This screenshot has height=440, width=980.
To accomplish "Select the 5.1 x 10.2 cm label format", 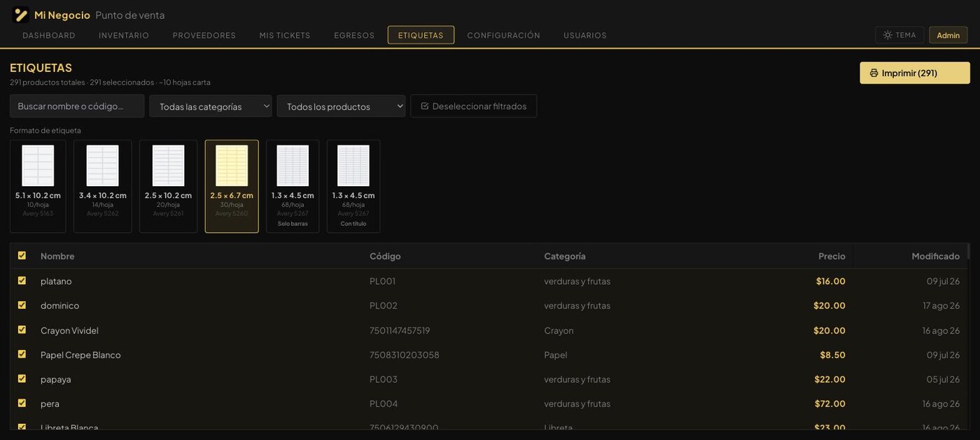I will tap(38, 186).
